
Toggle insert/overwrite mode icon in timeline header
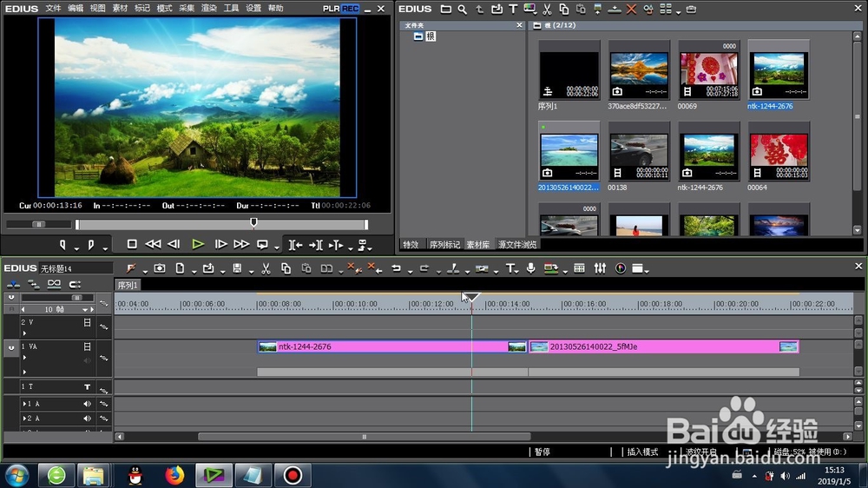tap(13, 285)
